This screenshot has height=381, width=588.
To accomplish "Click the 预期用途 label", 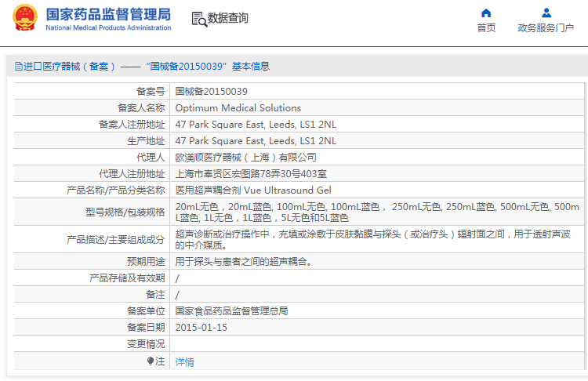I will click(146, 262).
